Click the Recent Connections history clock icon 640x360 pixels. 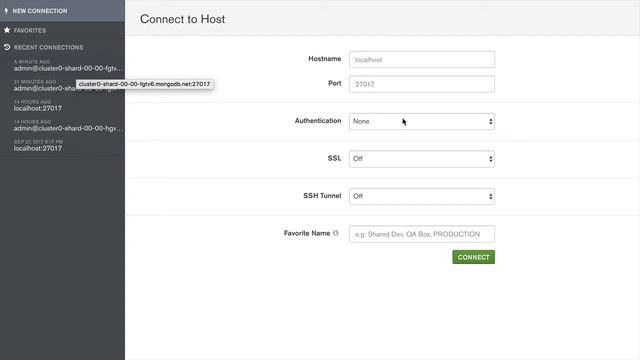7,47
